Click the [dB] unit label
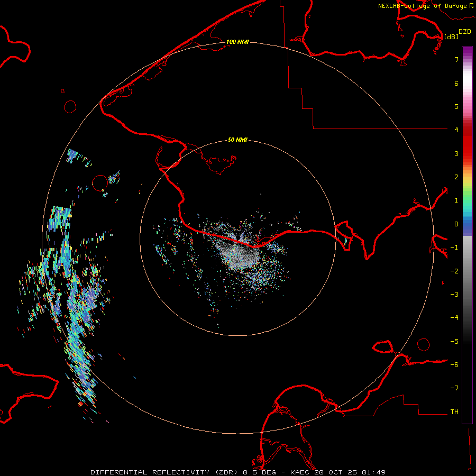The height and width of the screenshot is (476, 476). (452, 36)
